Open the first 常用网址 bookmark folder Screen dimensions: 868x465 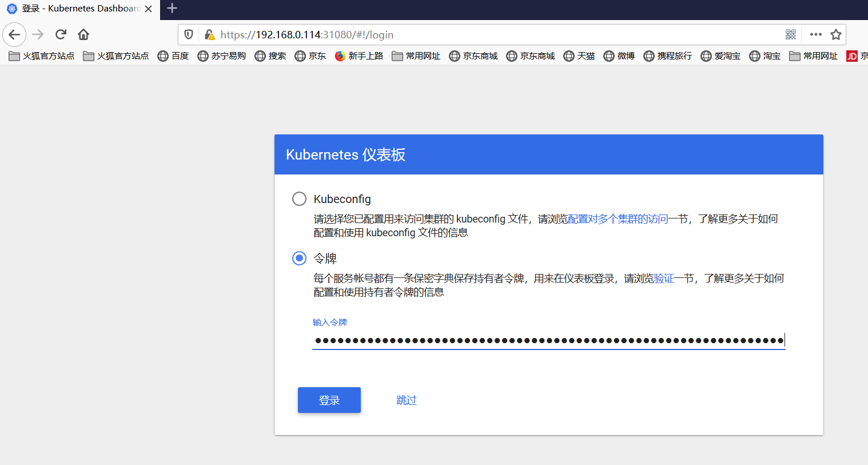coord(416,56)
